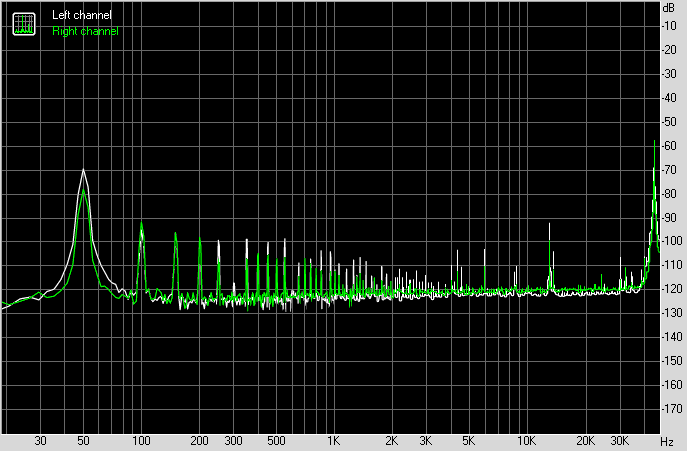The image size is (687, 451).
Task: Click the green ultrasonic peak near -60 dB
Action: point(654,142)
